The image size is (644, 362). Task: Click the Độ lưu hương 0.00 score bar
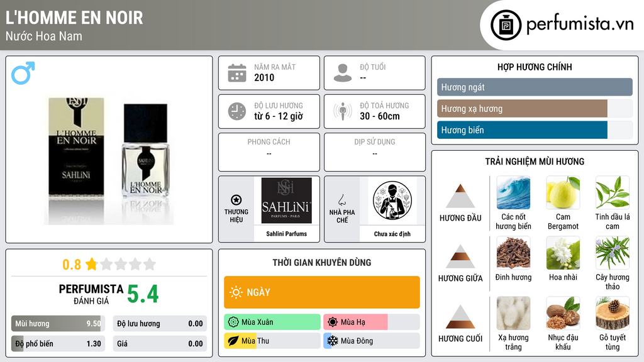pyautogui.click(x=160, y=324)
